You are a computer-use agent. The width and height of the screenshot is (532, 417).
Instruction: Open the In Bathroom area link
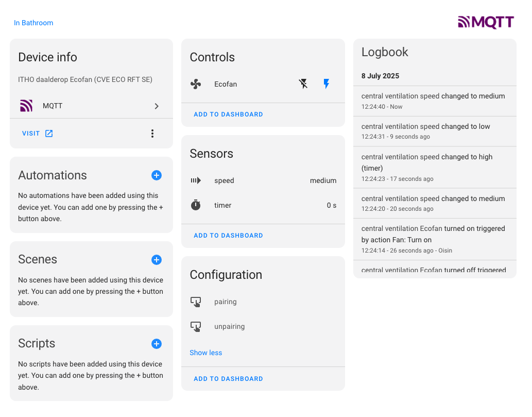[x=33, y=23]
